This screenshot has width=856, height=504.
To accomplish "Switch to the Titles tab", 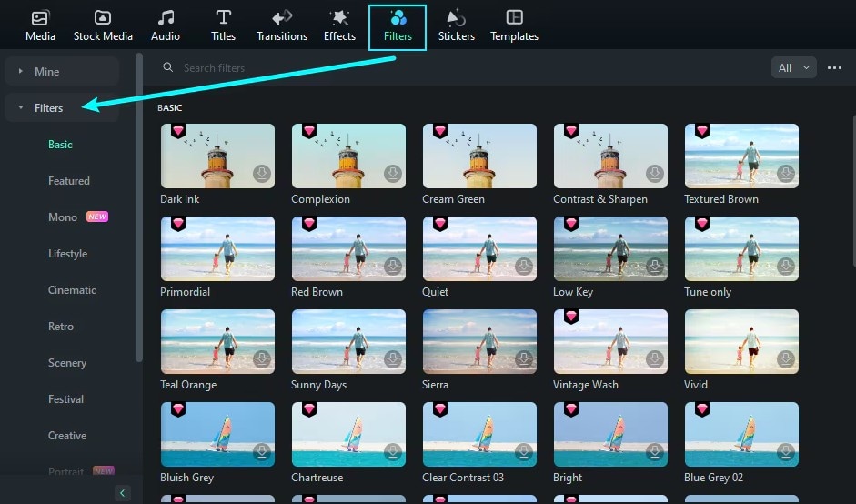I will click(223, 25).
